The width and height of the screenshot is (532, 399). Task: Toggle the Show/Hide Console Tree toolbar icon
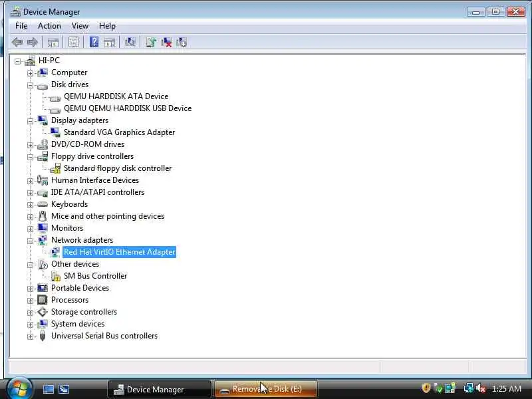pos(53,43)
